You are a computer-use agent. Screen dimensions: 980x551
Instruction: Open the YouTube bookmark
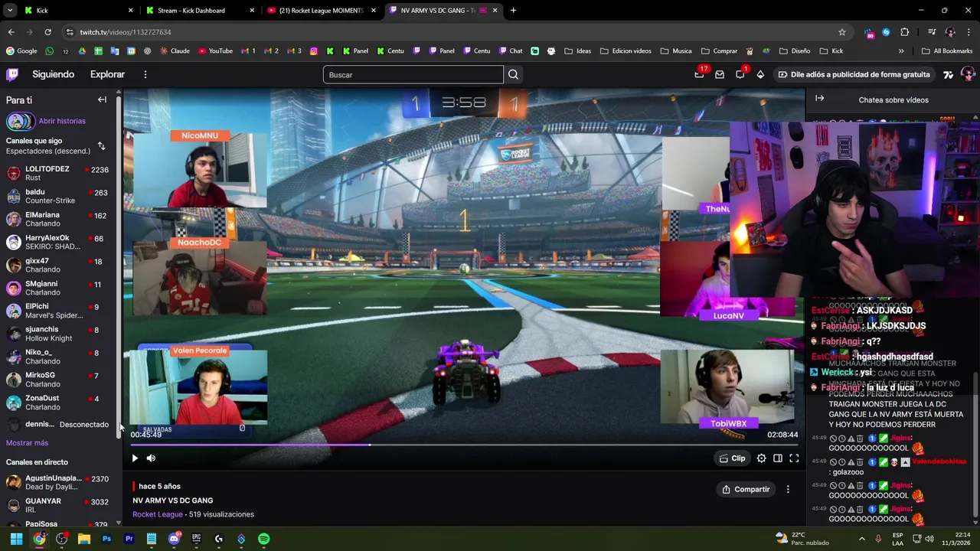215,51
